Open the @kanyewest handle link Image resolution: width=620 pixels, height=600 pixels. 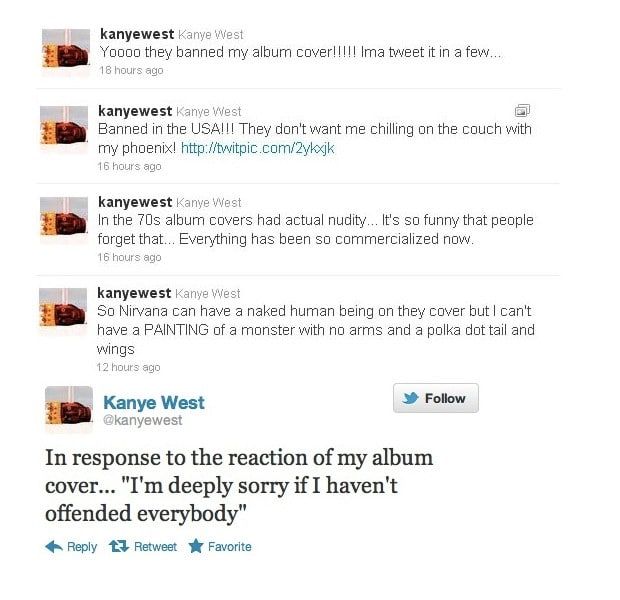pos(142,420)
